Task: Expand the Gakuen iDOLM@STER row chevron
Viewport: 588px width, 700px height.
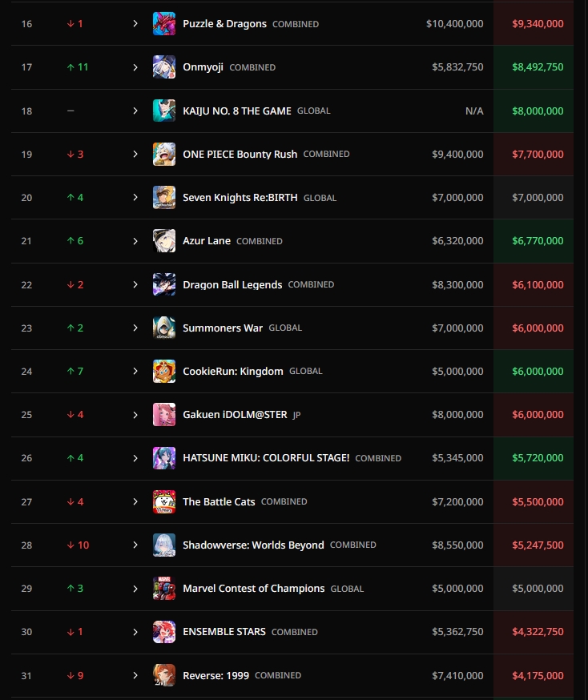Action: pos(135,415)
